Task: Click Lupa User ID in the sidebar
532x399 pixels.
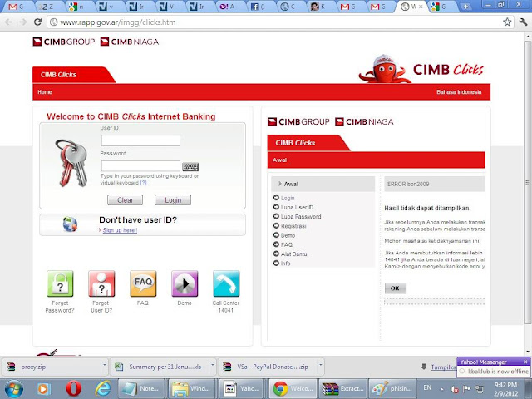Action: 297,207
